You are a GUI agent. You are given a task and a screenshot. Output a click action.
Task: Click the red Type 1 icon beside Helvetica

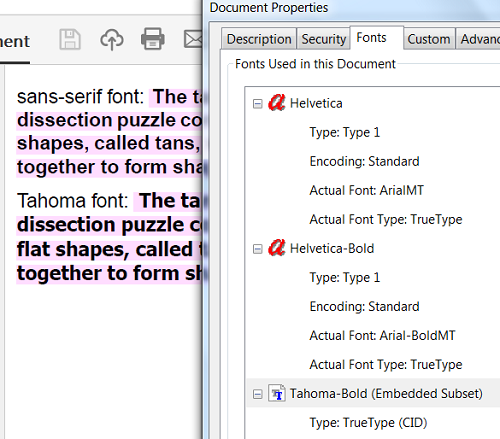[x=277, y=103]
